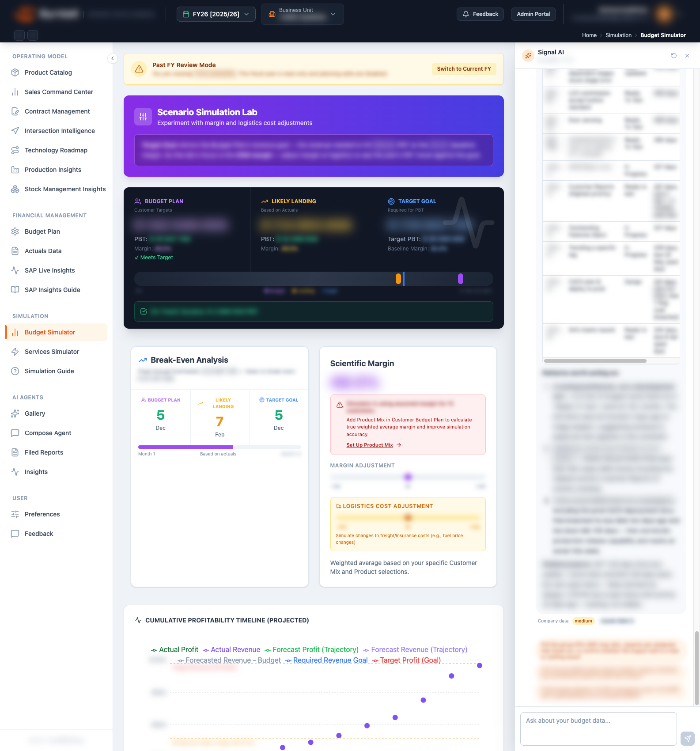Click the purple Budget Plan marker on bar
The width and height of the screenshot is (700, 751).
click(x=461, y=279)
